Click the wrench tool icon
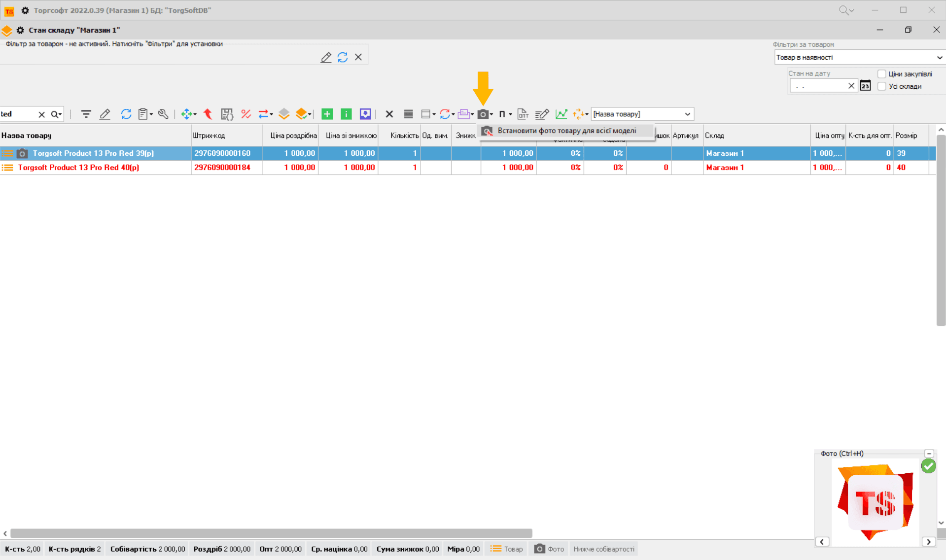Image resolution: width=946 pixels, height=560 pixels. point(163,114)
